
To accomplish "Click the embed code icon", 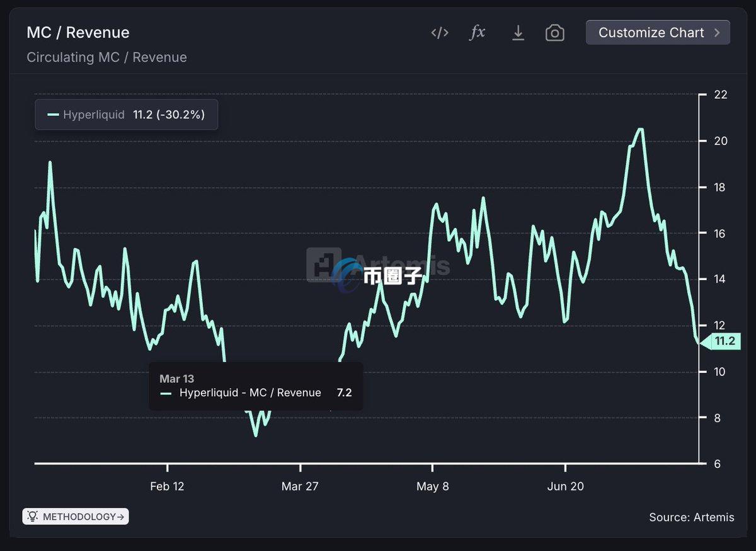I will click(439, 33).
